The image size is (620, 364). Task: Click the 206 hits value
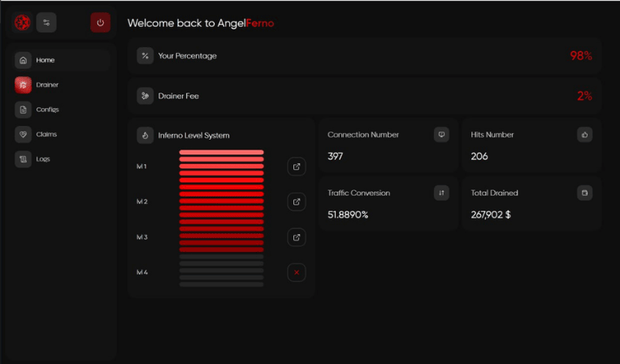[479, 156]
